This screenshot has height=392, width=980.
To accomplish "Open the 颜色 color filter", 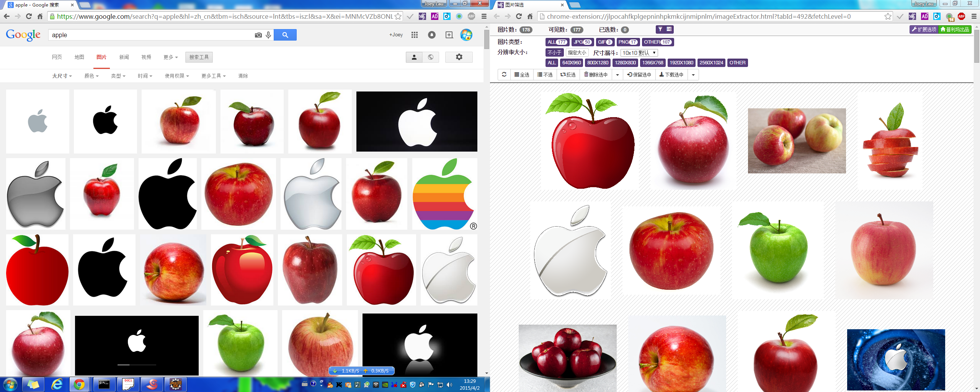I will pos(91,76).
